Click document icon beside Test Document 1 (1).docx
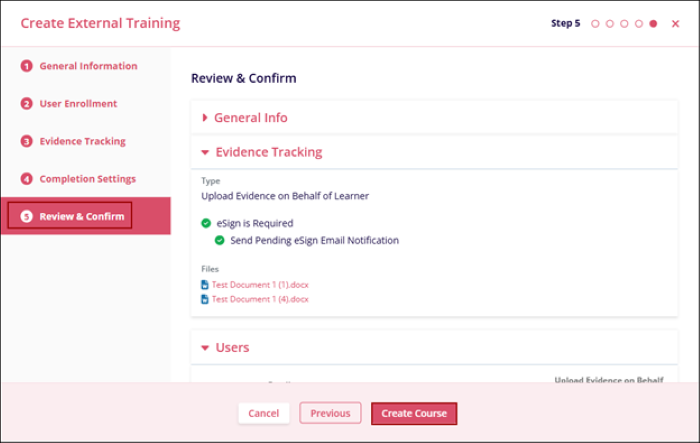This screenshot has height=443, width=700. 205,285
